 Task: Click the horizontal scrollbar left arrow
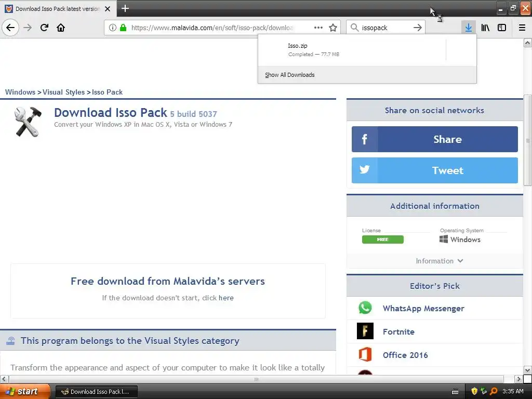click(x=4, y=379)
